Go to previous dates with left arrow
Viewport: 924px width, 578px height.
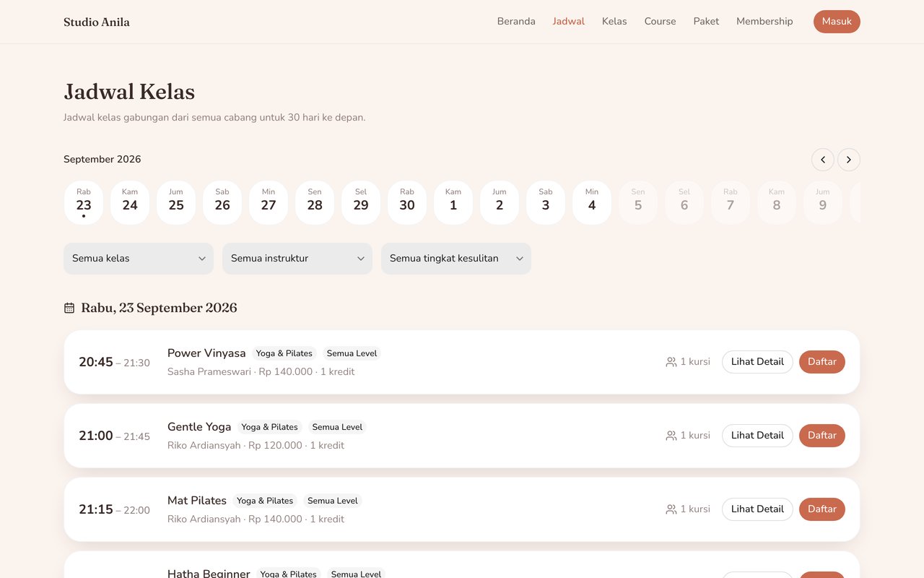(x=823, y=160)
